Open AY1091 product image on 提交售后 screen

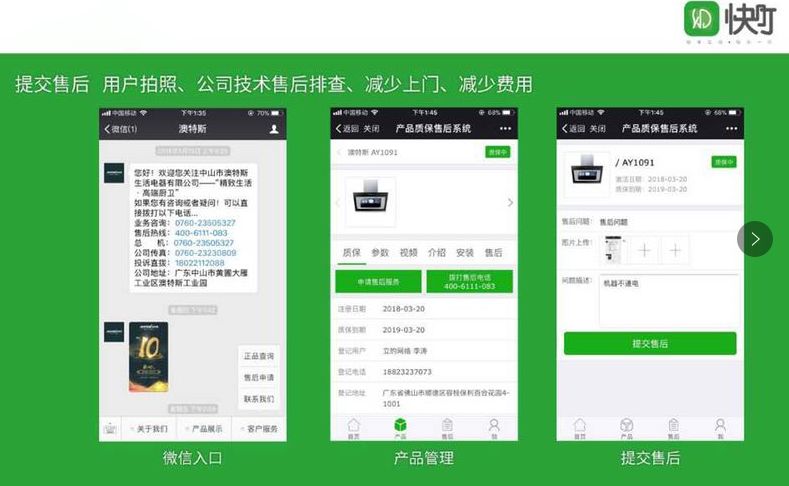[587, 175]
